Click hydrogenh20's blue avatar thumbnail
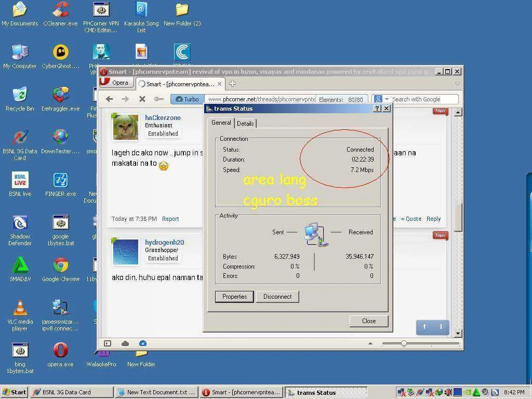Viewport: 532px width, 399px height. point(126,252)
